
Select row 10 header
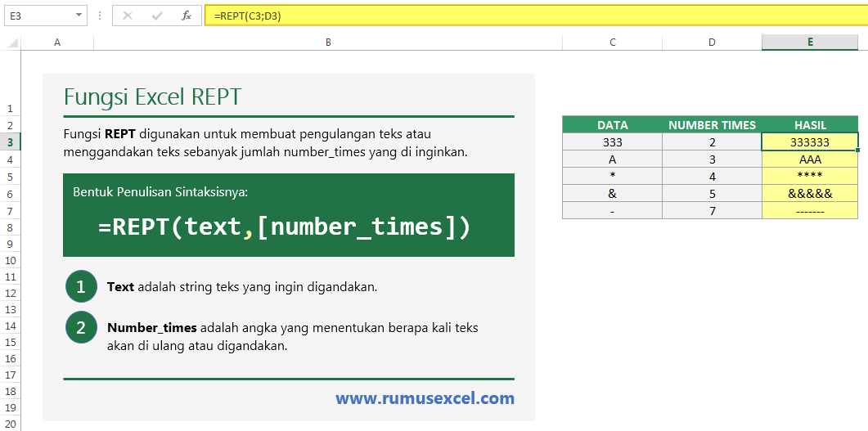point(11,260)
